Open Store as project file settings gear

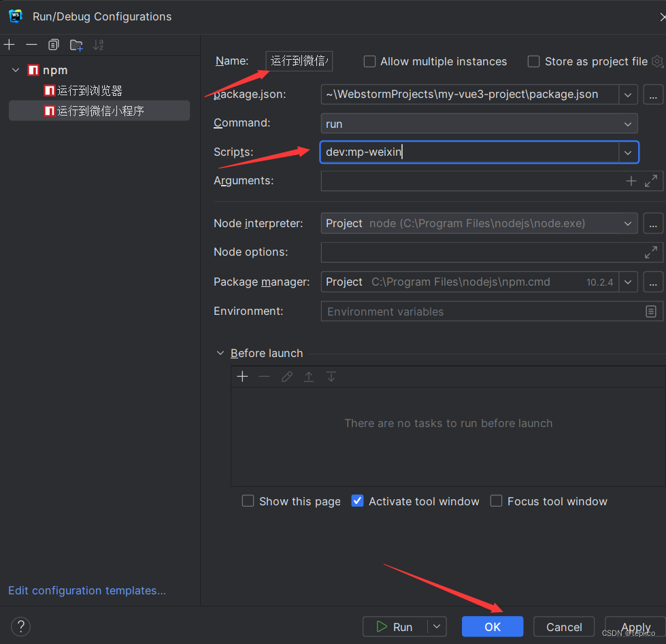pyautogui.click(x=657, y=62)
